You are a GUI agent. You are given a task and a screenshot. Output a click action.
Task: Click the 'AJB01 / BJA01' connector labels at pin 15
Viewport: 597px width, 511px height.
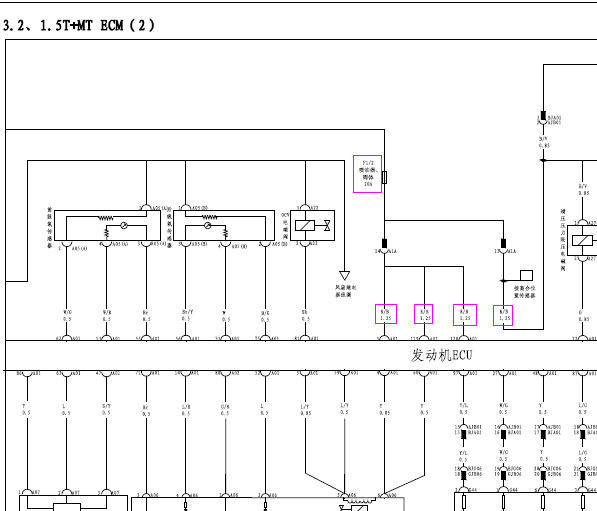point(474,430)
